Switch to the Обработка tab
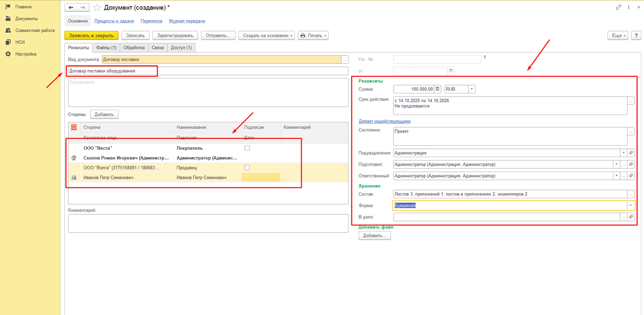The height and width of the screenshot is (315, 644). tap(134, 47)
